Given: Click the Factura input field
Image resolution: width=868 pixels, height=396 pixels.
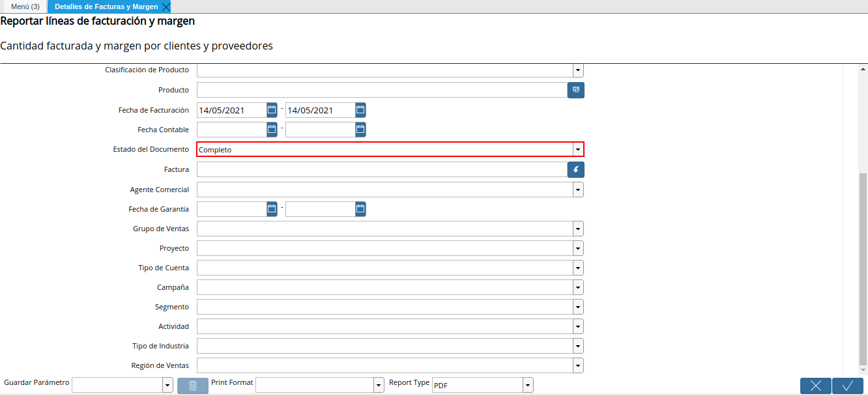Looking at the screenshot, I should [382, 169].
